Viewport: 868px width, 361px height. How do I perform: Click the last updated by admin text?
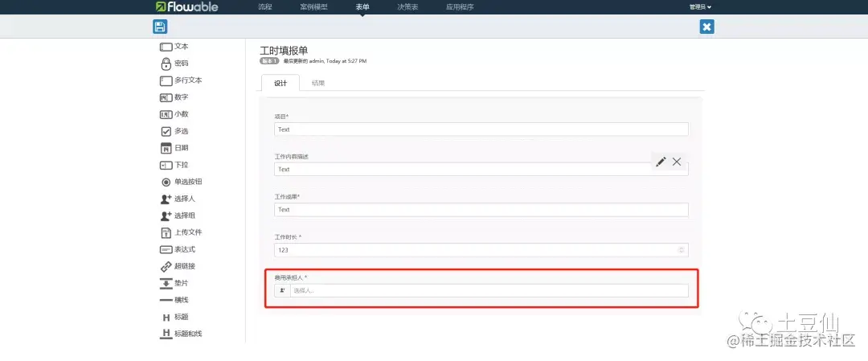click(x=325, y=61)
